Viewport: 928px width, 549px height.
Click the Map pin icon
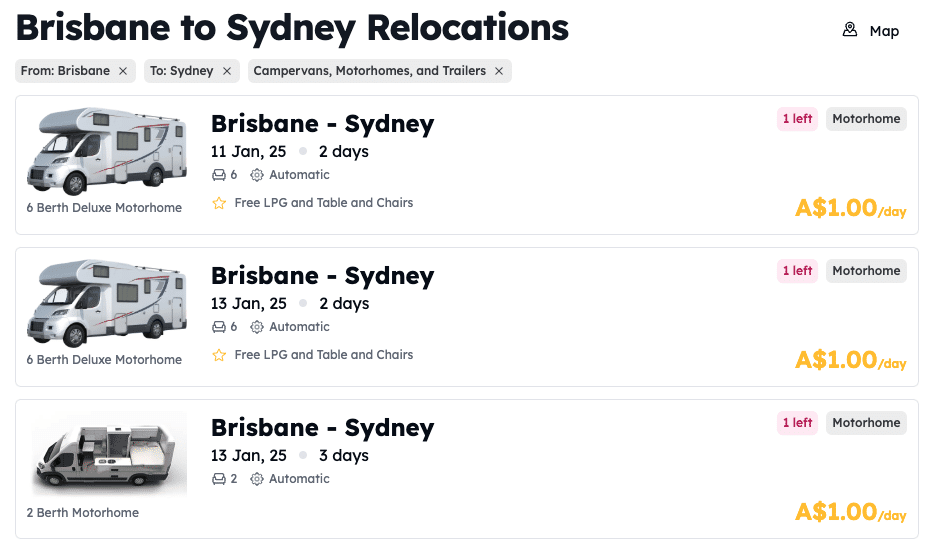[x=850, y=30]
